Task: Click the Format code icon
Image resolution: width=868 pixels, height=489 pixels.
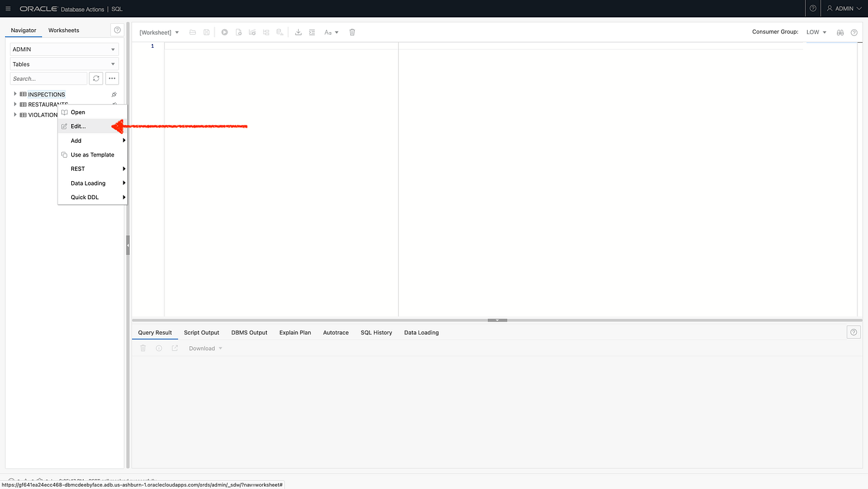Action: pos(312,32)
